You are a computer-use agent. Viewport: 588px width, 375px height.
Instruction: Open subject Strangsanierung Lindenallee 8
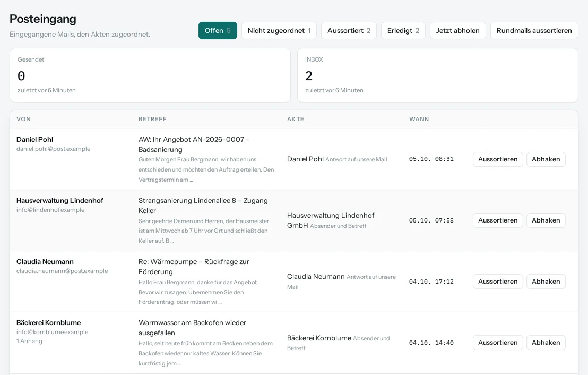coord(203,206)
